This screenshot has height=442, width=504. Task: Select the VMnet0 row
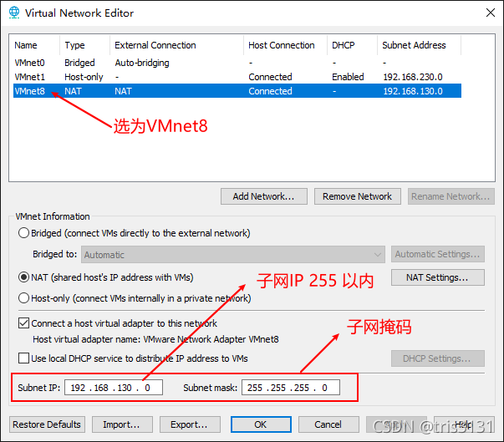click(237, 63)
